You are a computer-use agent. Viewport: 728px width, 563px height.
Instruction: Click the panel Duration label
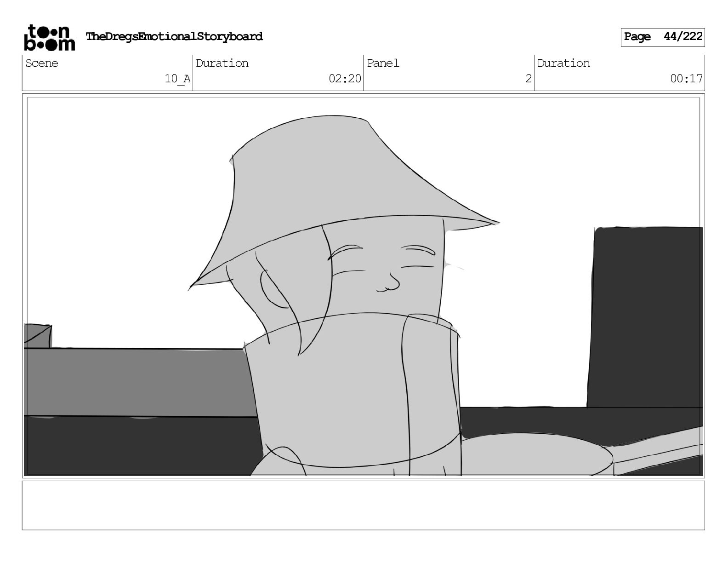point(563,63)
